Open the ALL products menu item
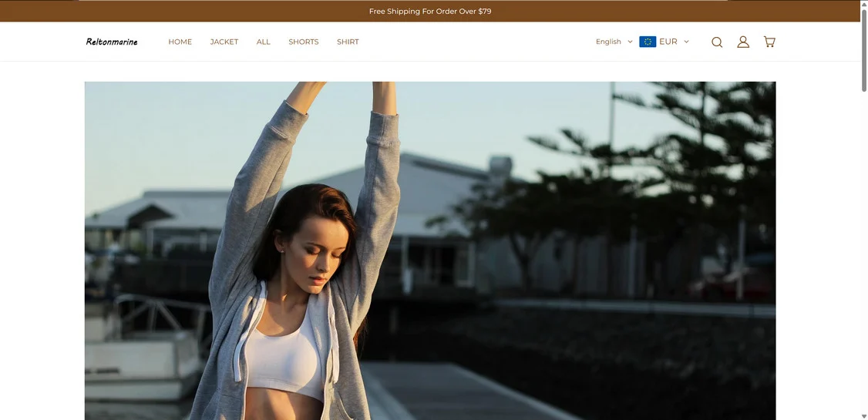This screenshot has width=868, height=420. (264, 42)
